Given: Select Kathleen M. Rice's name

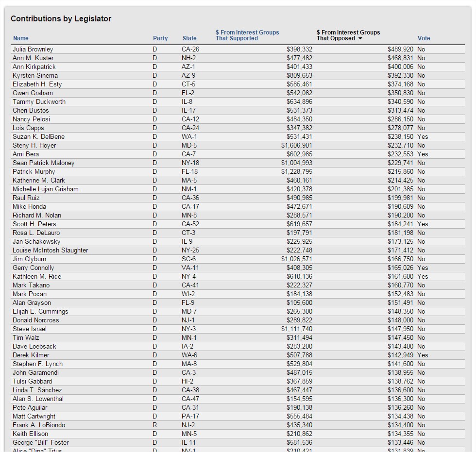Looking at the screenshot, I should (x=37, y=277).
